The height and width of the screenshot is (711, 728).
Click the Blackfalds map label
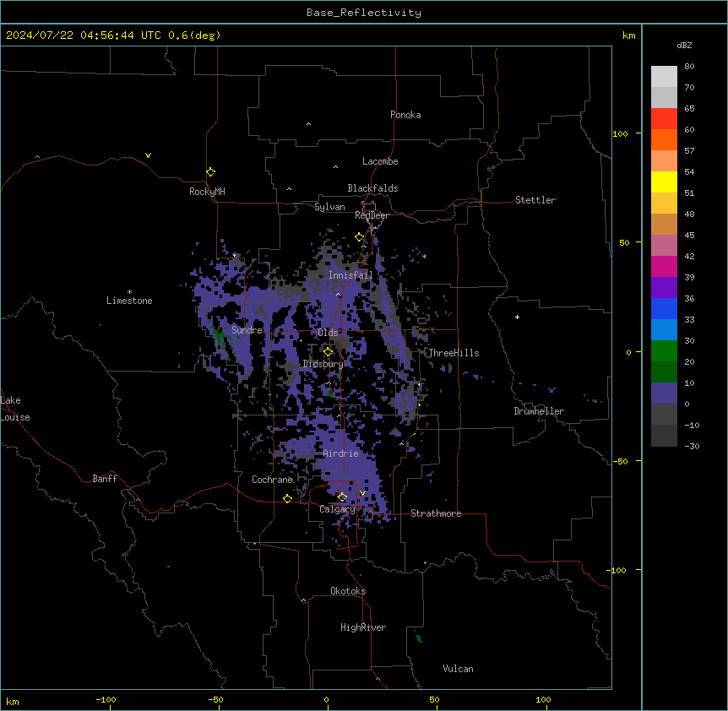(372, 188)
